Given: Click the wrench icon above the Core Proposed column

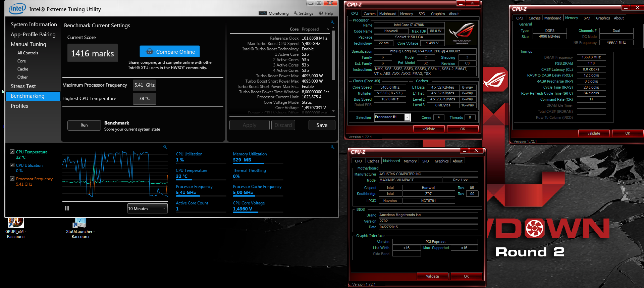Looking at the screenshot, I should tap(332, 22).
